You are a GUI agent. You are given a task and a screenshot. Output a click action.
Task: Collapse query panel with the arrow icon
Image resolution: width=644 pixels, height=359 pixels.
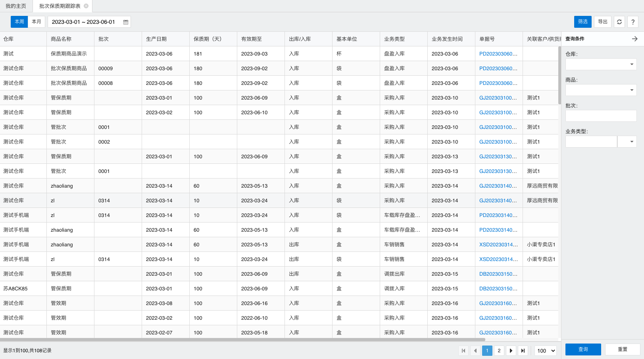click(634, 39)
